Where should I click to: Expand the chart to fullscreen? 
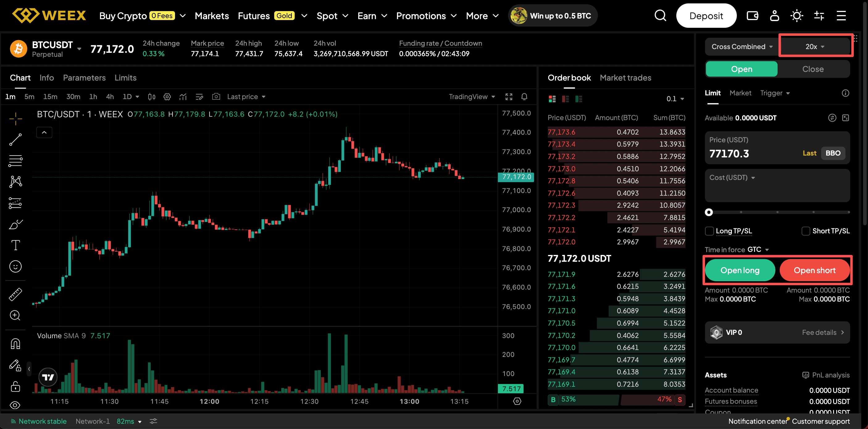point(509,97)
